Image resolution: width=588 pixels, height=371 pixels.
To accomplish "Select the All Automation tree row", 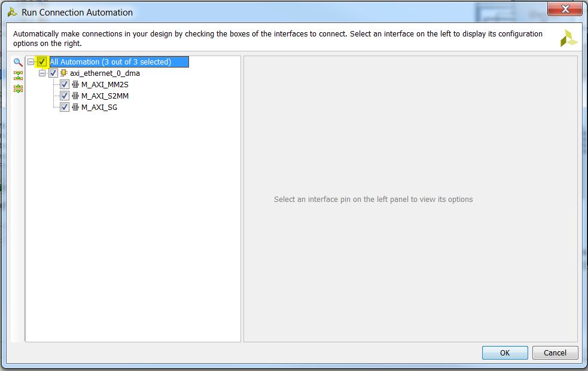I will (x=119, y=62).
